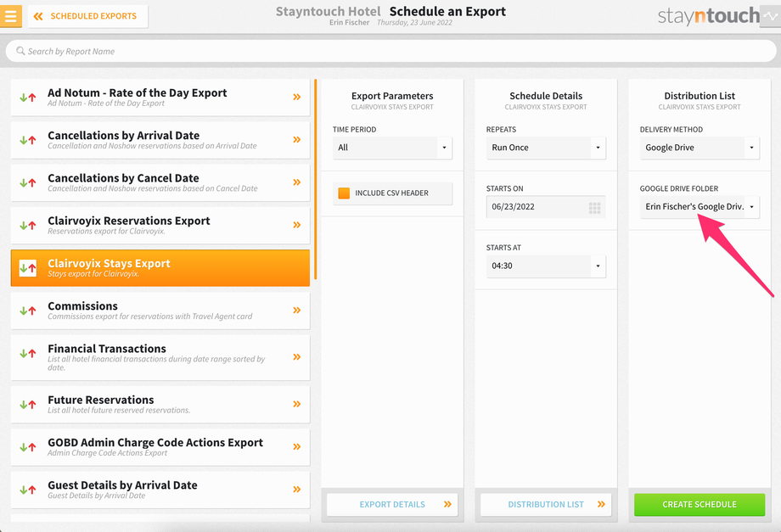Click export arrows icon for Cancellations by Cancel Date
This screenshot has width=781, height=532.
point(28,182)
